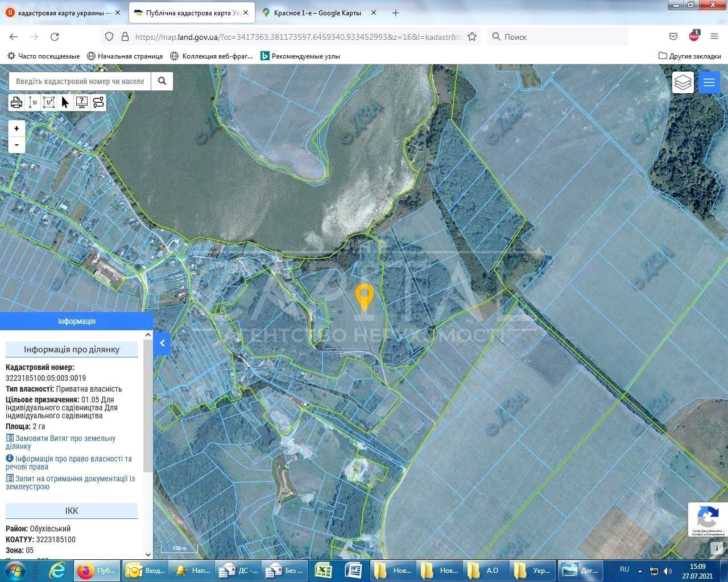Open the map layers switcher
Viewport: 728px width, 582px height.
coord(682,82)
